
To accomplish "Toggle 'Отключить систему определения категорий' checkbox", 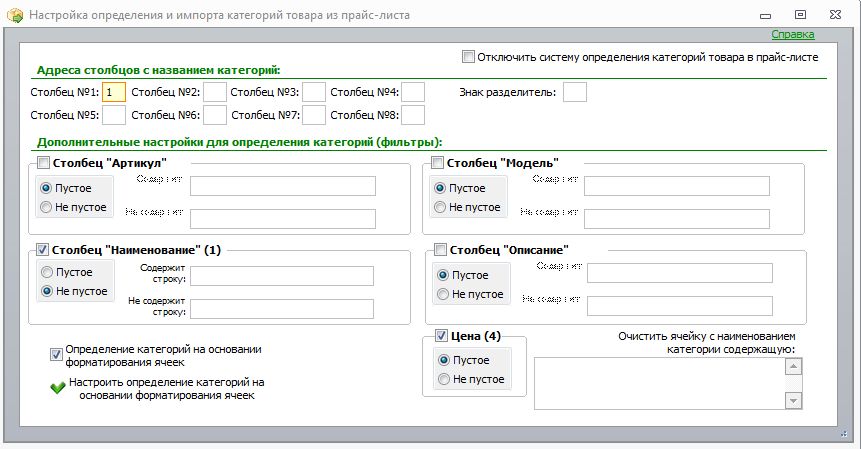I will pyautogui.click(x=468, y=57).
